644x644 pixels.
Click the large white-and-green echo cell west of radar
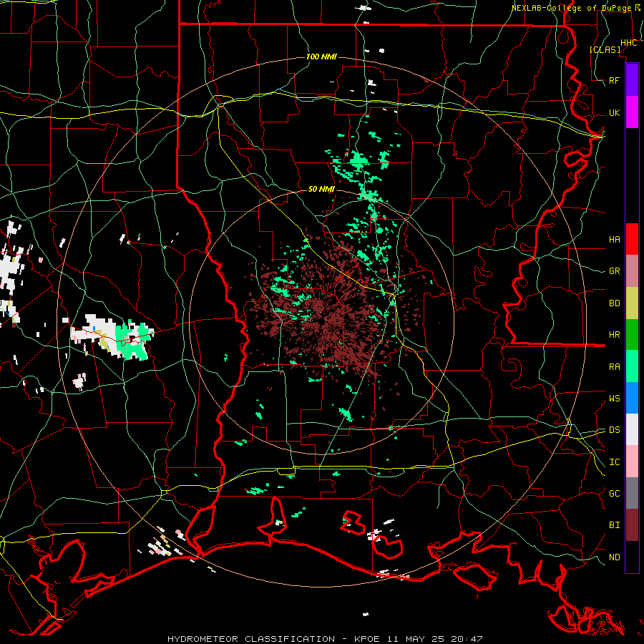click(x=112, y=337)
